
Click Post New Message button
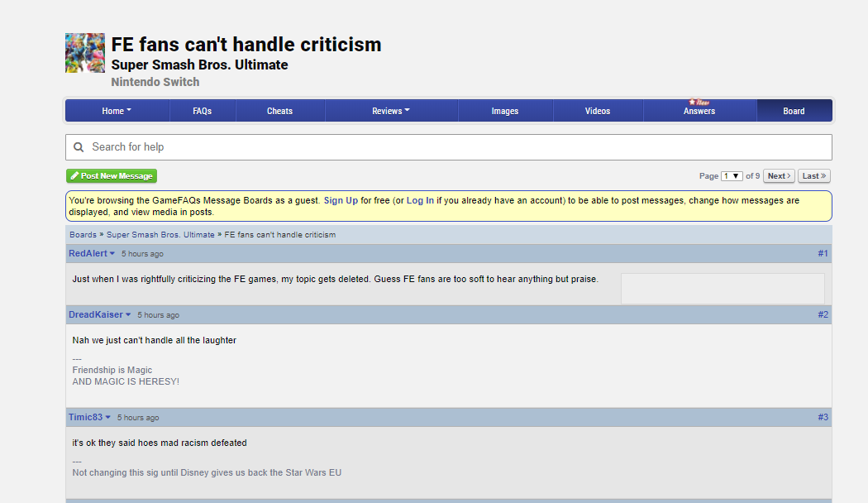point(112,175)
